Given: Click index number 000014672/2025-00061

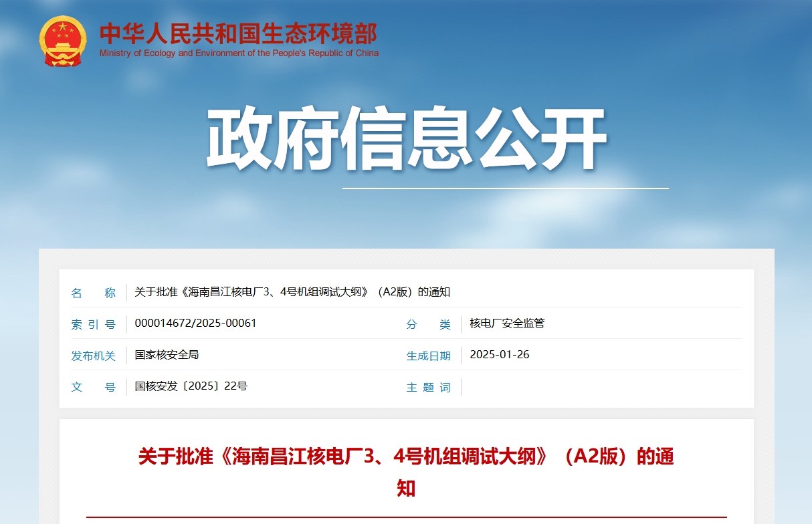Looking at the screenshot, I should pos(195,323).
